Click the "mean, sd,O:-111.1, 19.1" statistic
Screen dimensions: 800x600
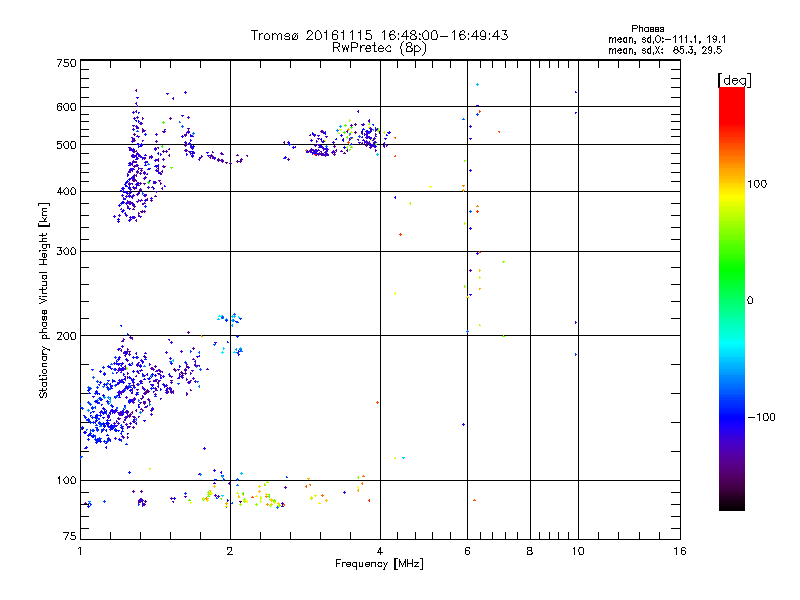click(667, 39)
